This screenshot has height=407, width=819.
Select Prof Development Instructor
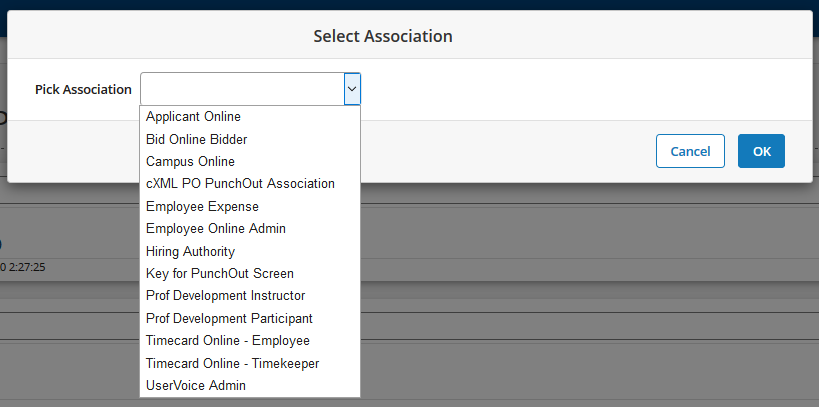[x=225, y=296]
